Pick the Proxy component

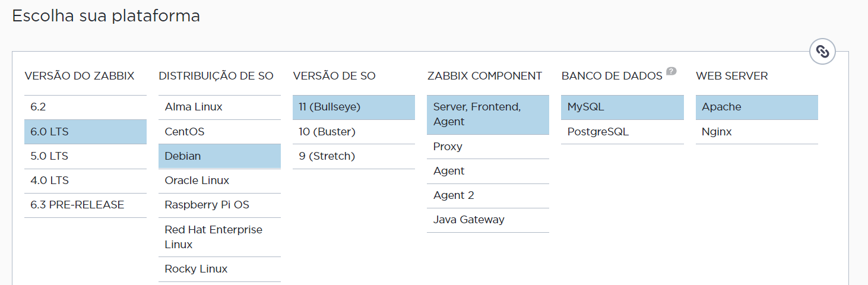(x=488, y=147)
